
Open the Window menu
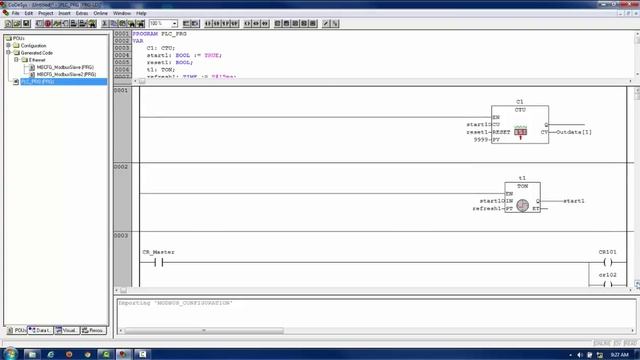[x=122, y=13]
